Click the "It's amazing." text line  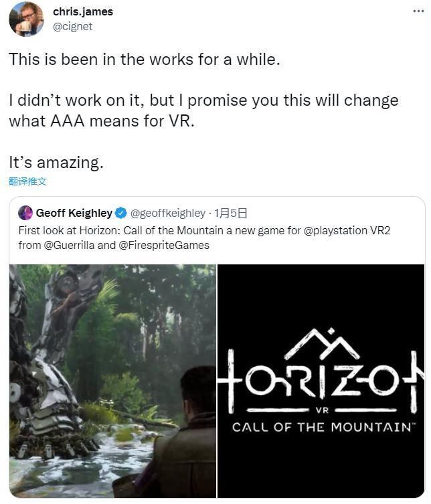(56, 162)
